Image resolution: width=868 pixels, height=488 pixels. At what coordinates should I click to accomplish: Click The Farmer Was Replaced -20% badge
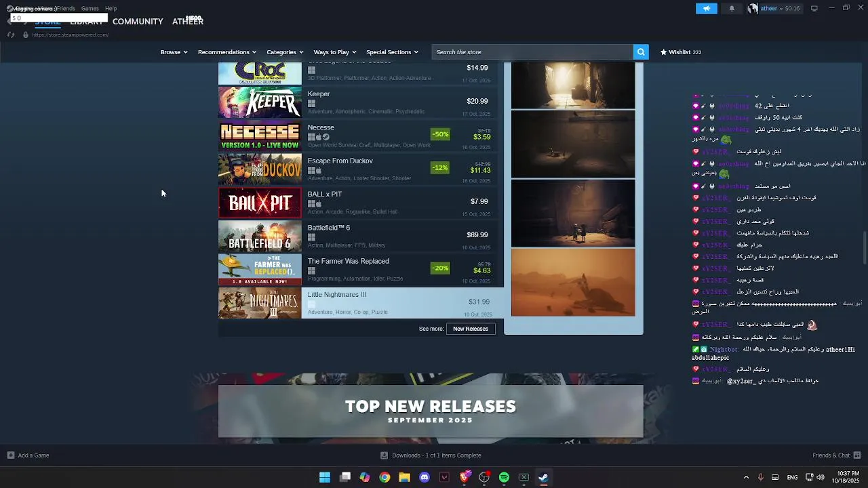point(440,268)
